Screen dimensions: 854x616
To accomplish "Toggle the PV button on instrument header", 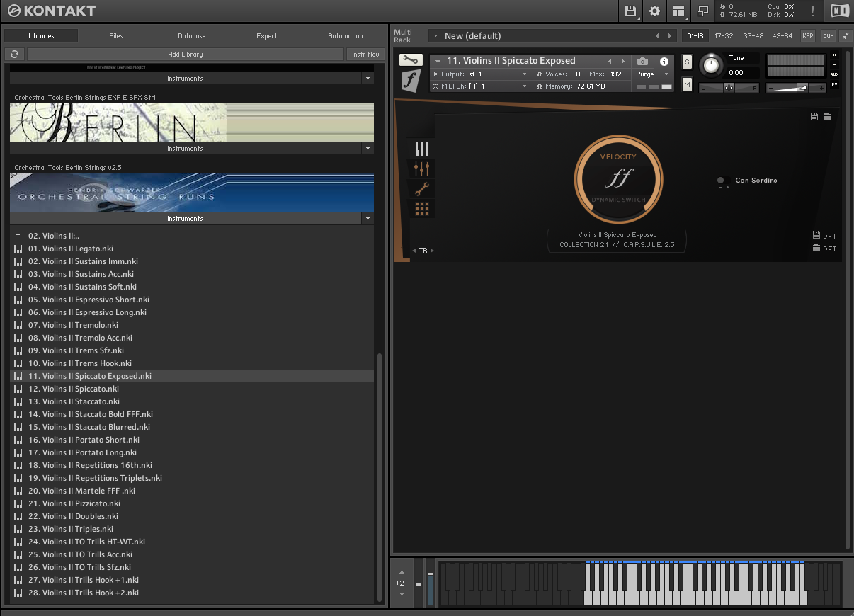I will pyautogui.click(x=834, y=84).
